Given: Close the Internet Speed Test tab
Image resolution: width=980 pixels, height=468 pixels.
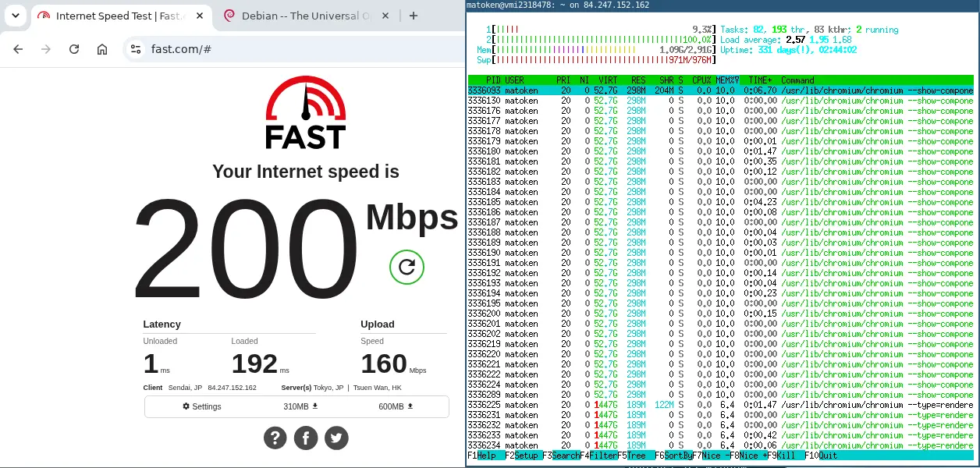Looking at the screenshot, I should pos(198,16).
